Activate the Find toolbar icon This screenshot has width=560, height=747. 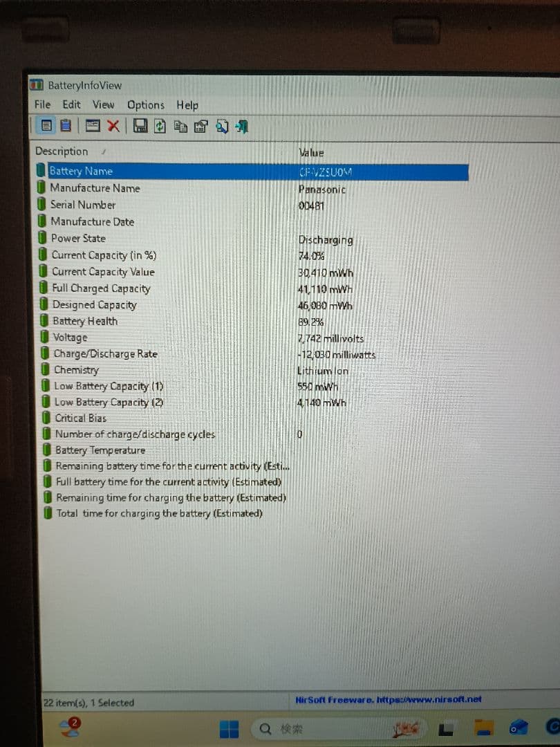point(222,126)
